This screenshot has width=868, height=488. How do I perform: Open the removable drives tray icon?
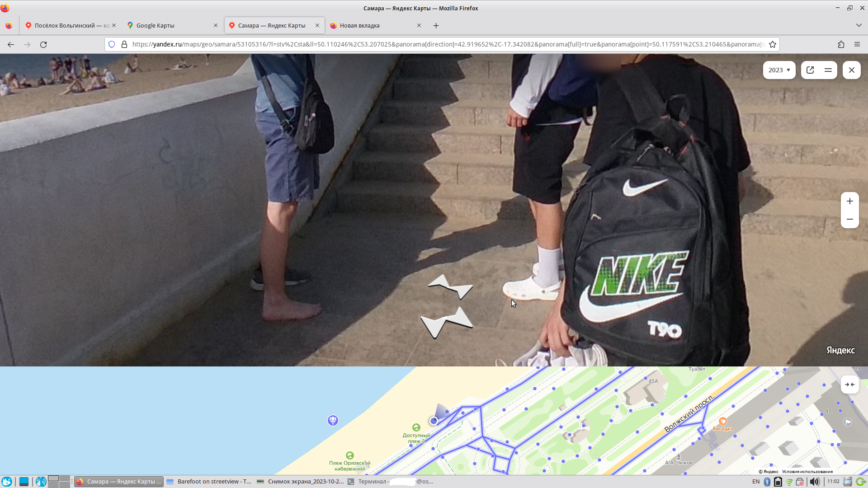(x=848, y=482)
